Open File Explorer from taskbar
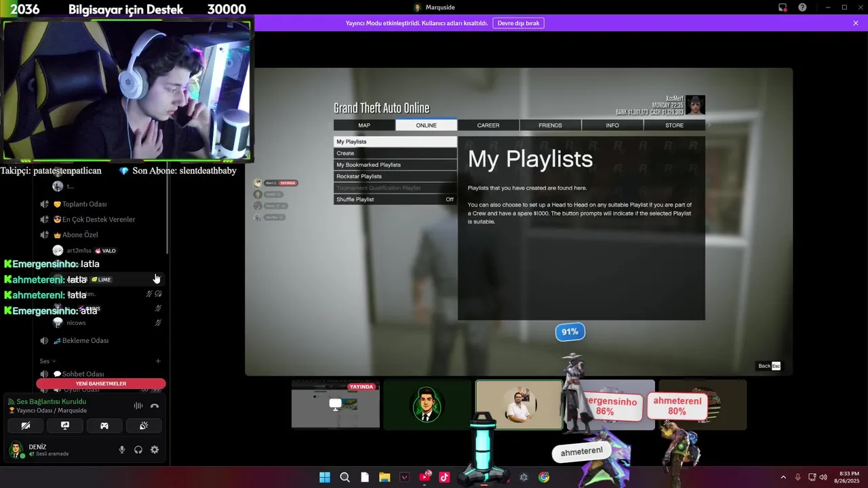This screenshot has height=488, width=868. 384,477
